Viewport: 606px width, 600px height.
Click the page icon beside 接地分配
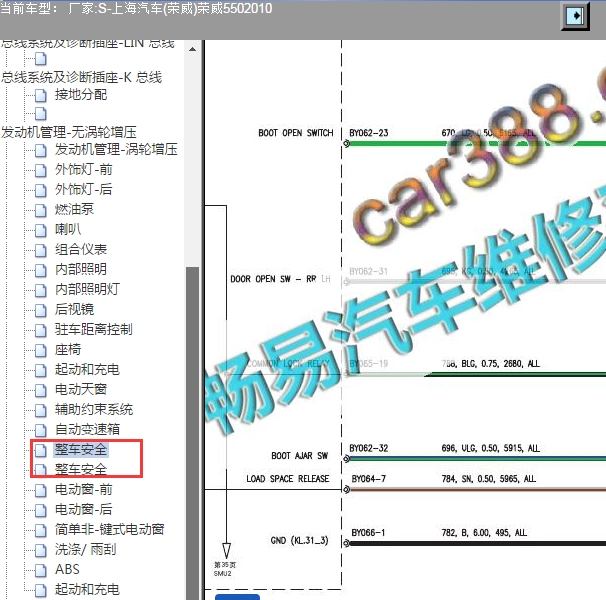[x=41, y=95]
